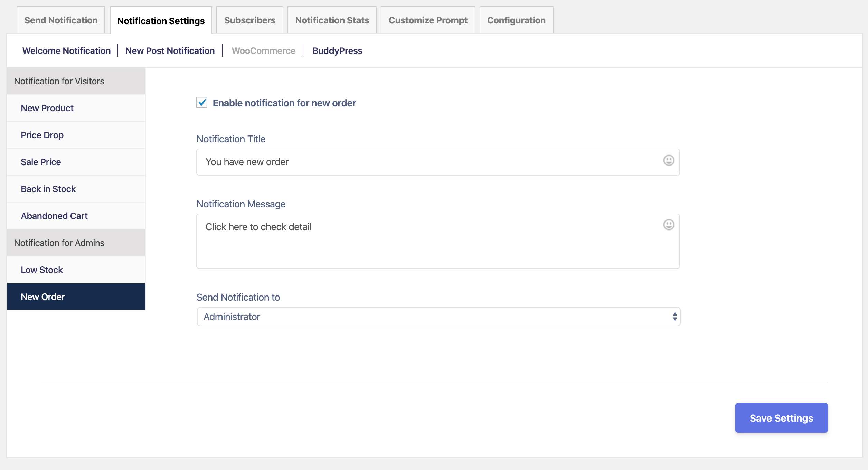Open the Subscribers tab
Image resolution: width=868 pixels, height=470 pixels.
pos(249,20)
